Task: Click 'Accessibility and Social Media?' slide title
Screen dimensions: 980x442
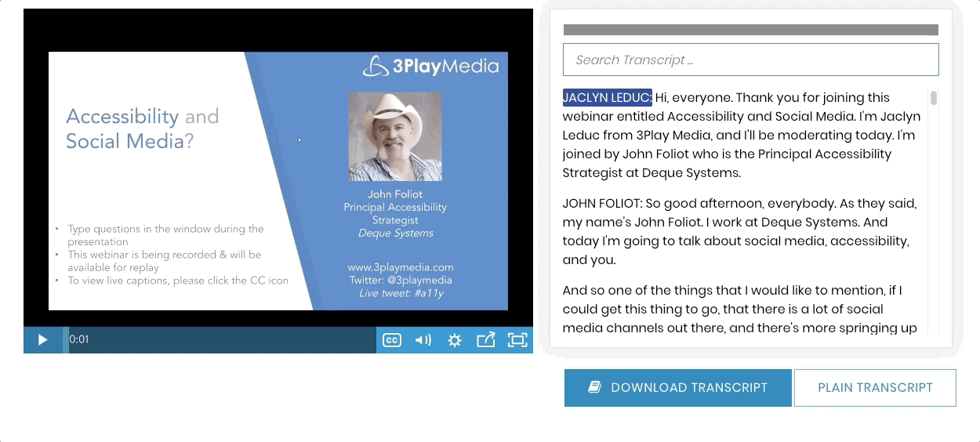Action: (x=142, y=129)
